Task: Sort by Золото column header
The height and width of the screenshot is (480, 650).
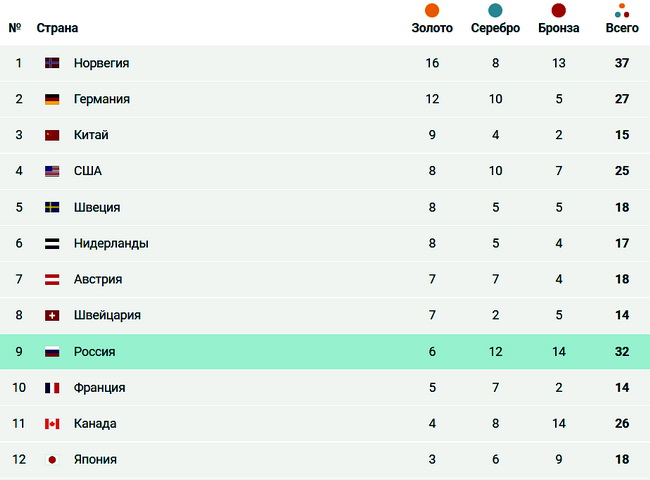Action: 432,28
